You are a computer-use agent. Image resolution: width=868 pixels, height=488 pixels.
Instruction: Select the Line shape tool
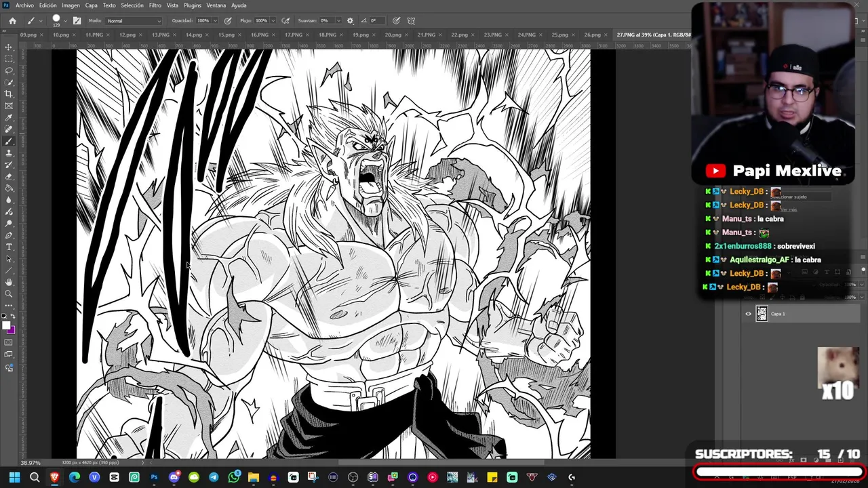(x=9, y=270)
